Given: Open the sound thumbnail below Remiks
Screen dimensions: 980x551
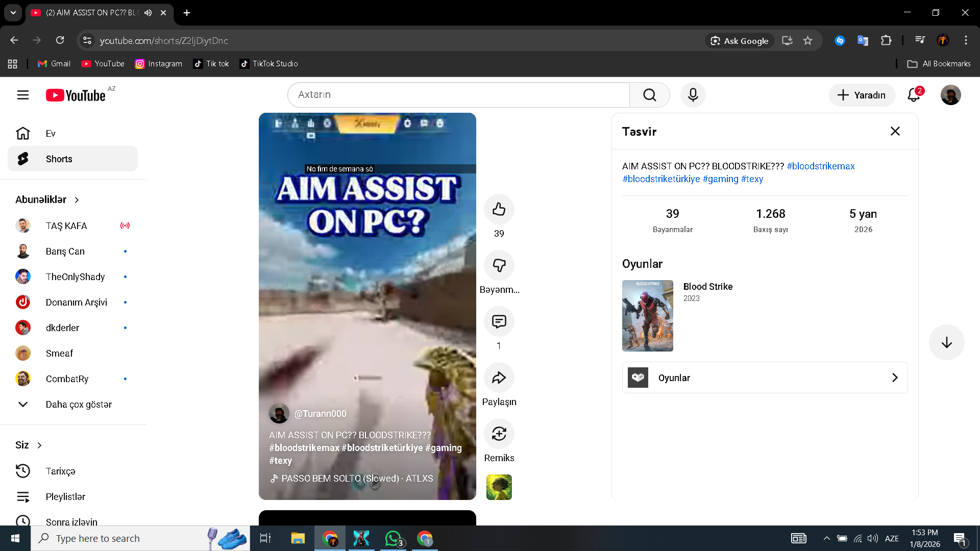Looking at the screenshot, I should tap(499, 487).
